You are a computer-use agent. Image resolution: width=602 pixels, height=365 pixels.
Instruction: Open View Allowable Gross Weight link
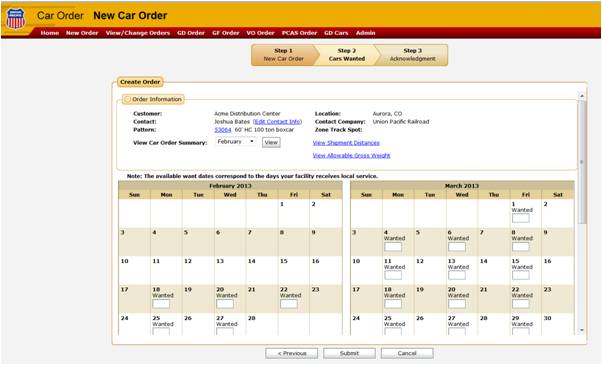point(351,156)
